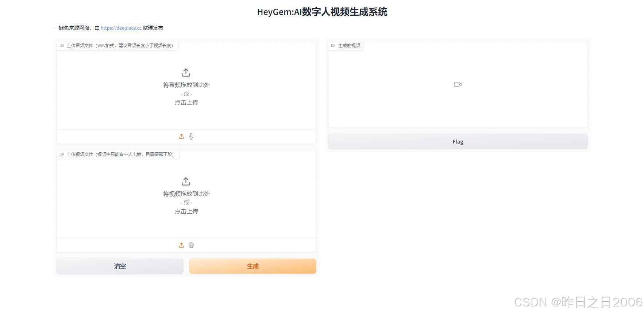The width and height of the screenshot is (644, 313).
Task: Click the 生成的视频 label text
Action: click(x=349, y=46)
